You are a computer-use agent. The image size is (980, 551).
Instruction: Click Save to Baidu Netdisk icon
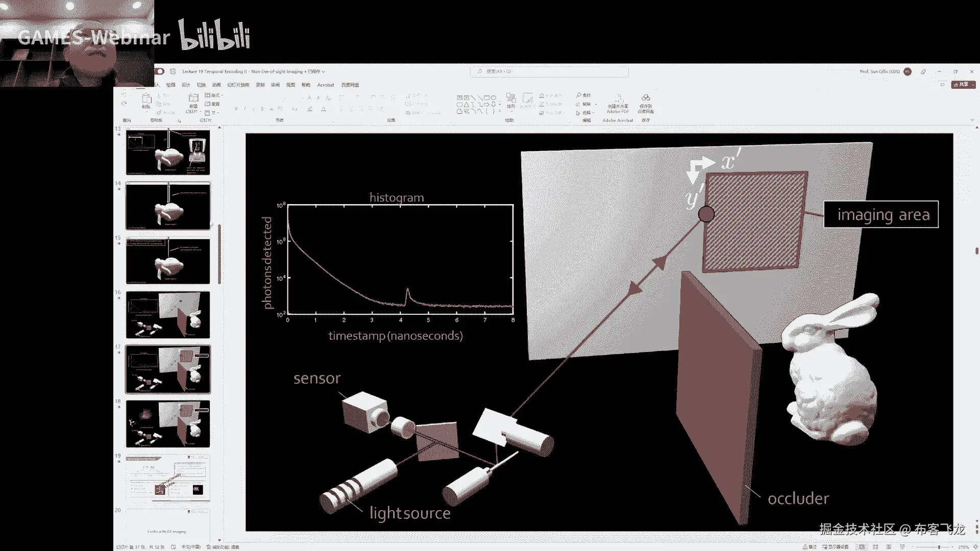click(646, 98)
